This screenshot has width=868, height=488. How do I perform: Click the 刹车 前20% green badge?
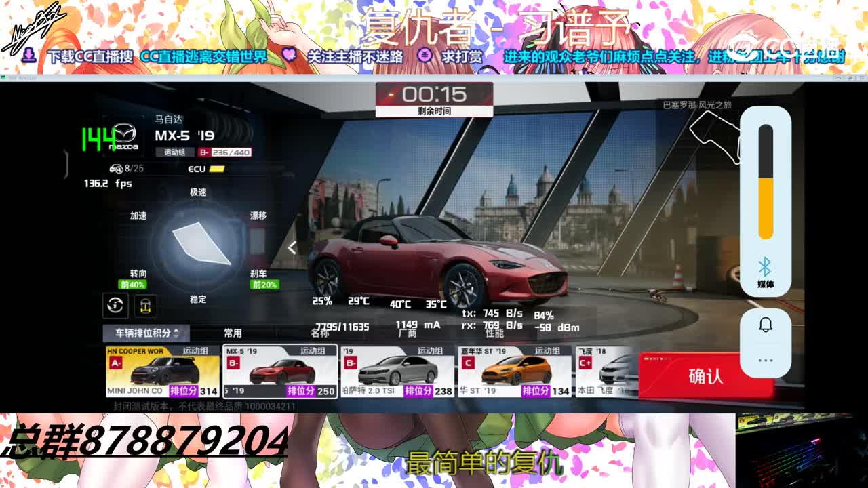click(264, 285)
